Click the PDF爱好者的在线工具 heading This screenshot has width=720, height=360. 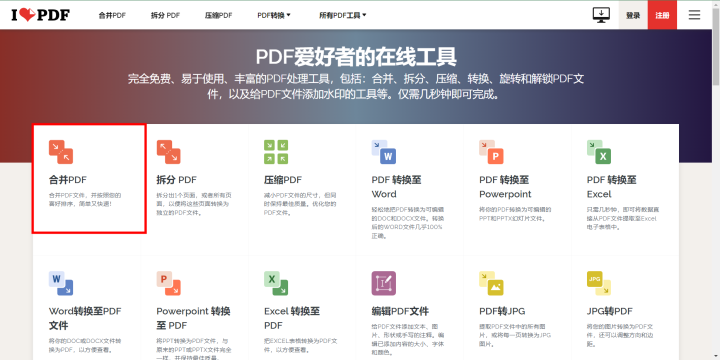tap(356, 57)
